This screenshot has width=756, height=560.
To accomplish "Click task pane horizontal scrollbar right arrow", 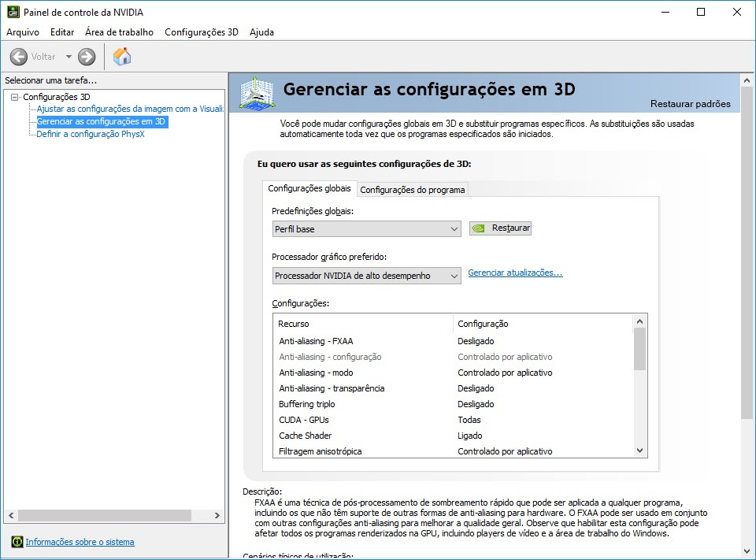I will [x=217, y=516].
